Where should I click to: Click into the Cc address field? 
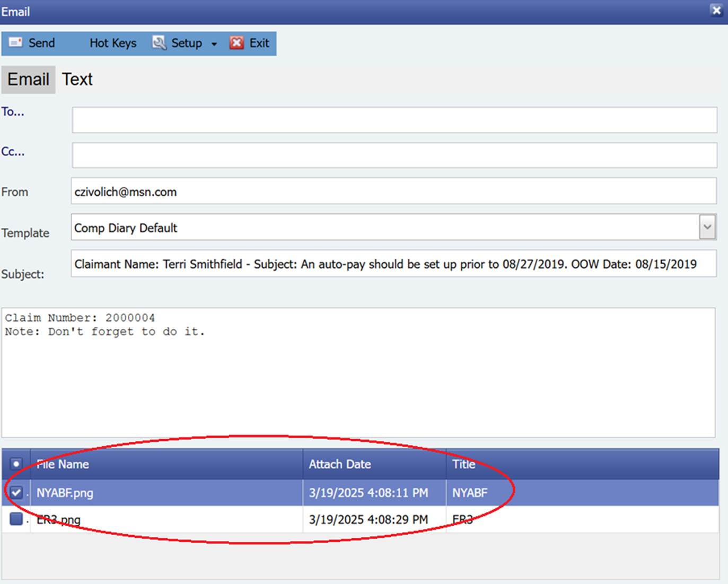pyautogui.click(x=394, y=155)
